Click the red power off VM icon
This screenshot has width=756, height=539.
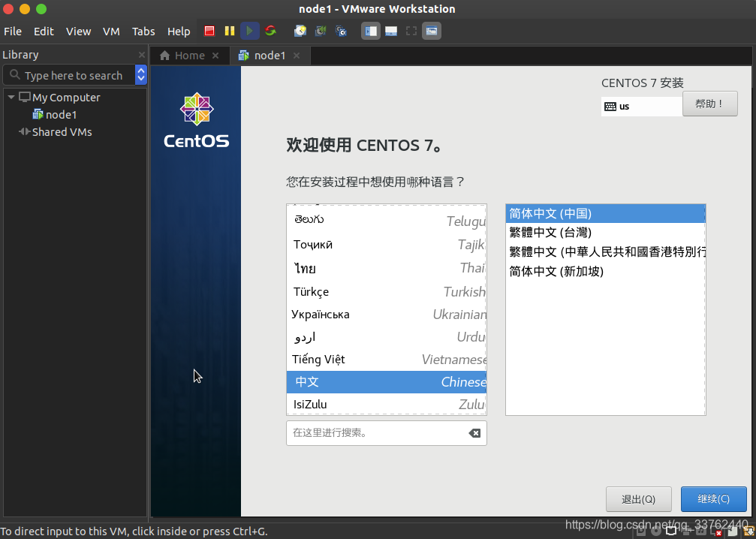pyautogui.click(x=209, y=32)
